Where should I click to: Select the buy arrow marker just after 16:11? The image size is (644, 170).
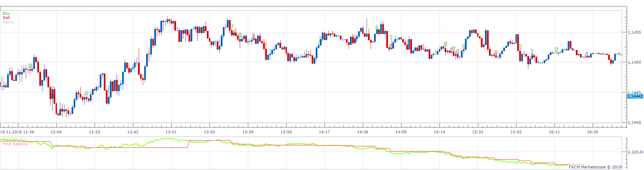[557, 49]
